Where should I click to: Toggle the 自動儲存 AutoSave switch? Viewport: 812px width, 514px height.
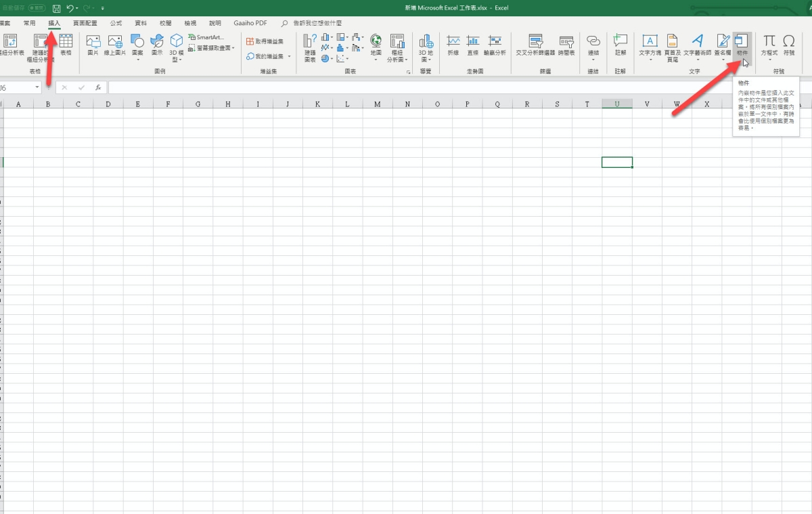[37, 8]
